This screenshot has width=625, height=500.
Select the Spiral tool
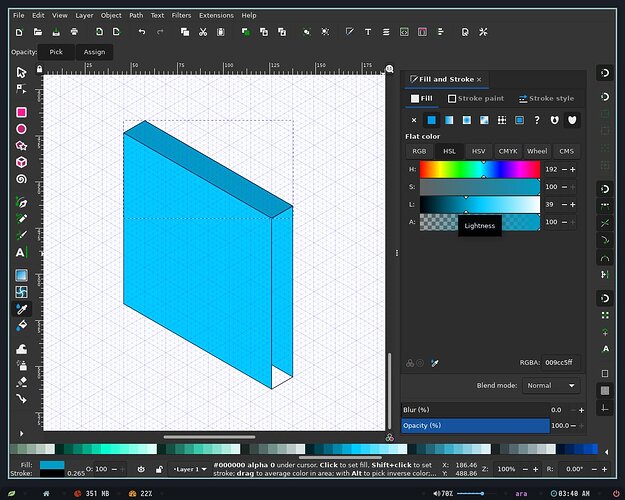22,179
